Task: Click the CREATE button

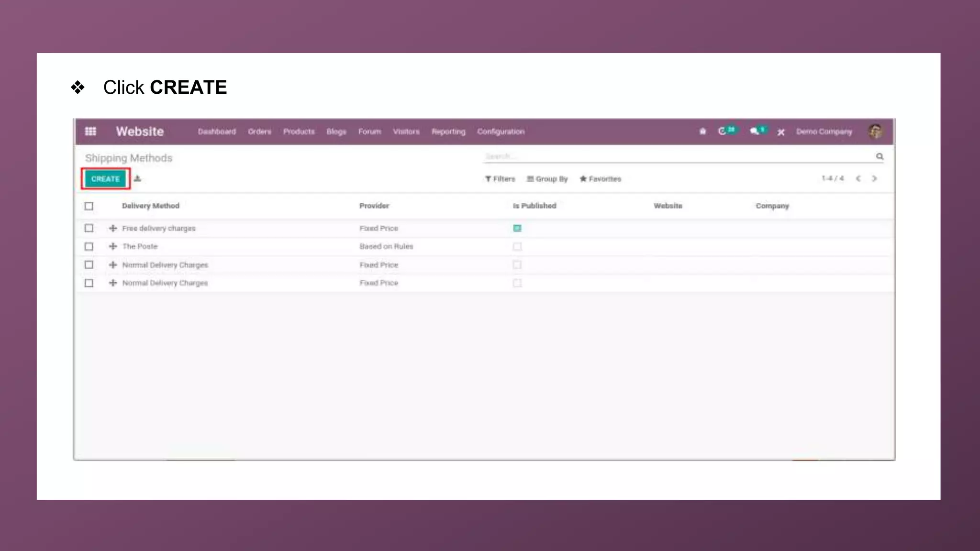Action: 105,179
